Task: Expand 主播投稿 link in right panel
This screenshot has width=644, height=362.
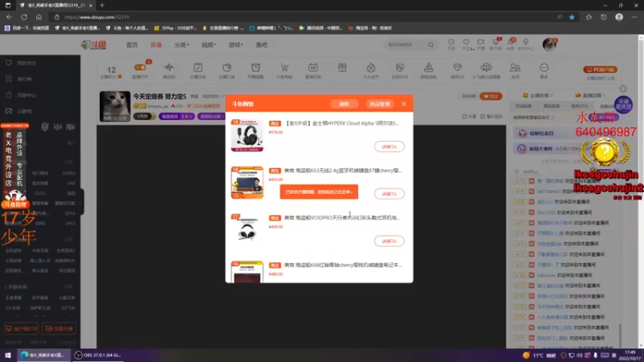Action: (538, 95)
